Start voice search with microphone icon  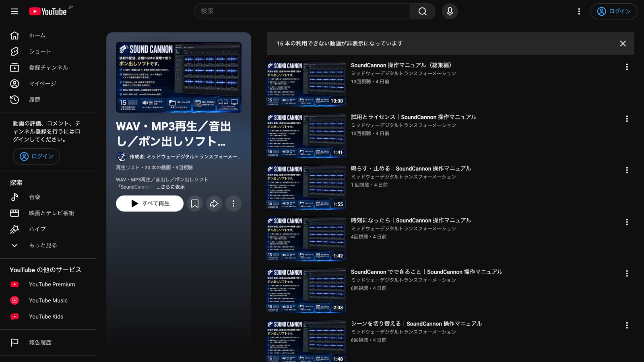450,11
